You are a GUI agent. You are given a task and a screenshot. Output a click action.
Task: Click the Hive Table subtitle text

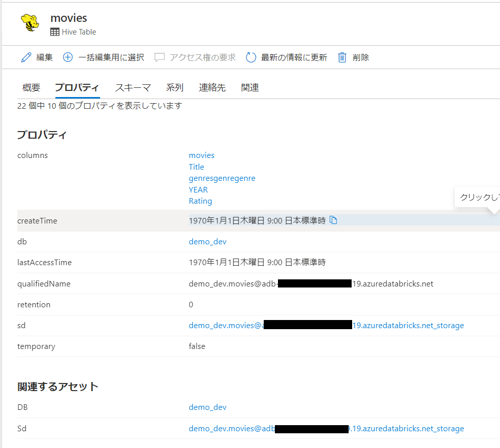coord(79,32)
